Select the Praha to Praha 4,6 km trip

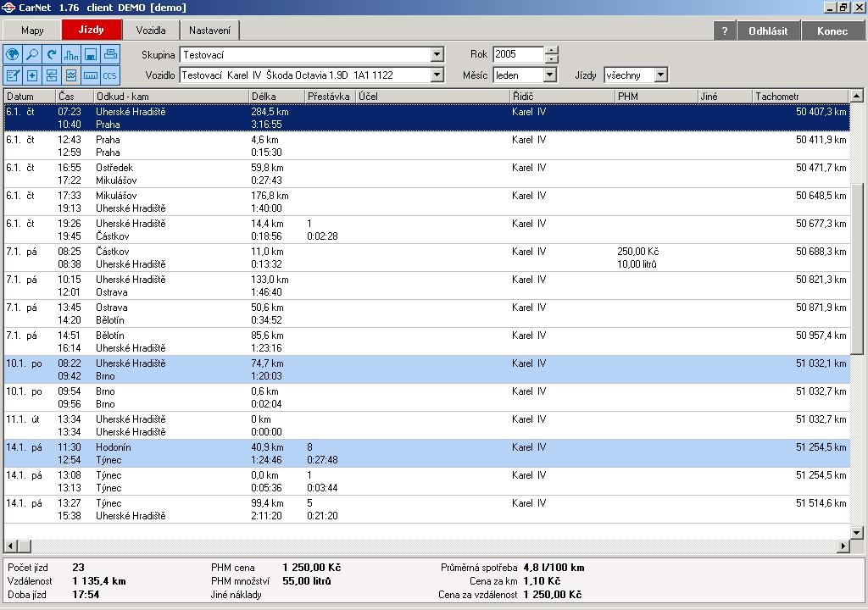(x=427, y=146)
